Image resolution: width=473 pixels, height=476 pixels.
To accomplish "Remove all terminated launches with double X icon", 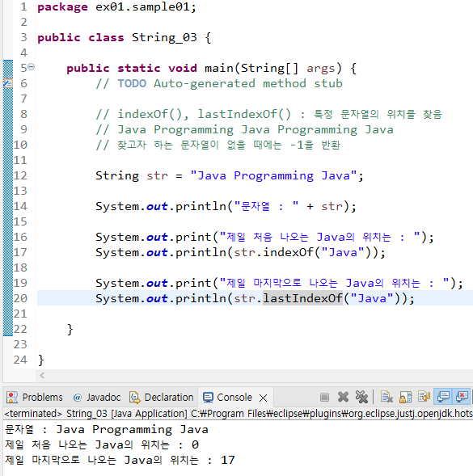I will point(361,397).
